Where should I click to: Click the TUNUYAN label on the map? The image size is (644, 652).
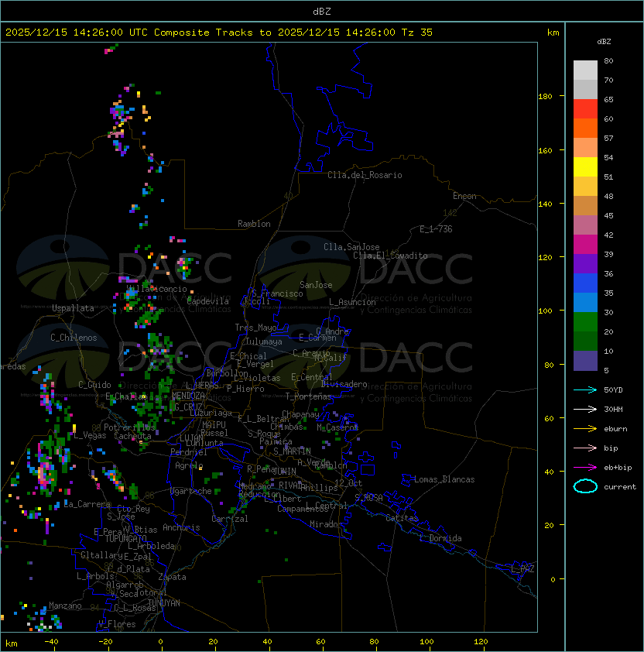click(164, 602)
